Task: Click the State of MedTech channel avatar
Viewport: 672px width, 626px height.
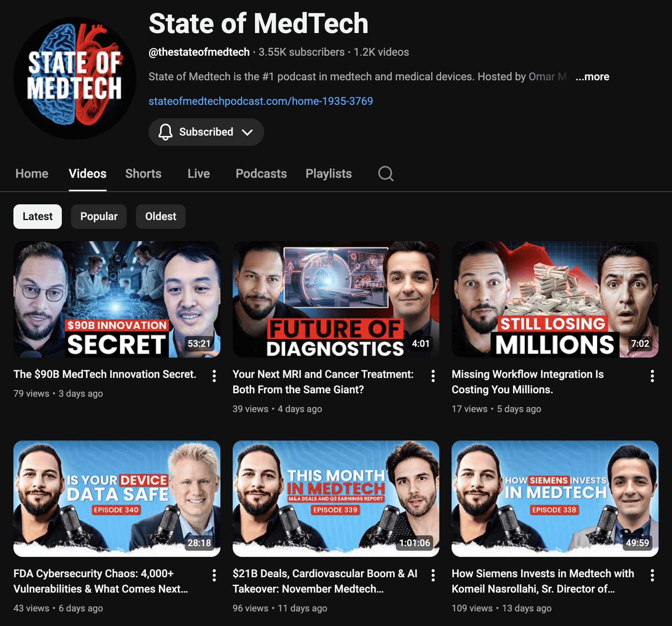Action: point(75,78)
